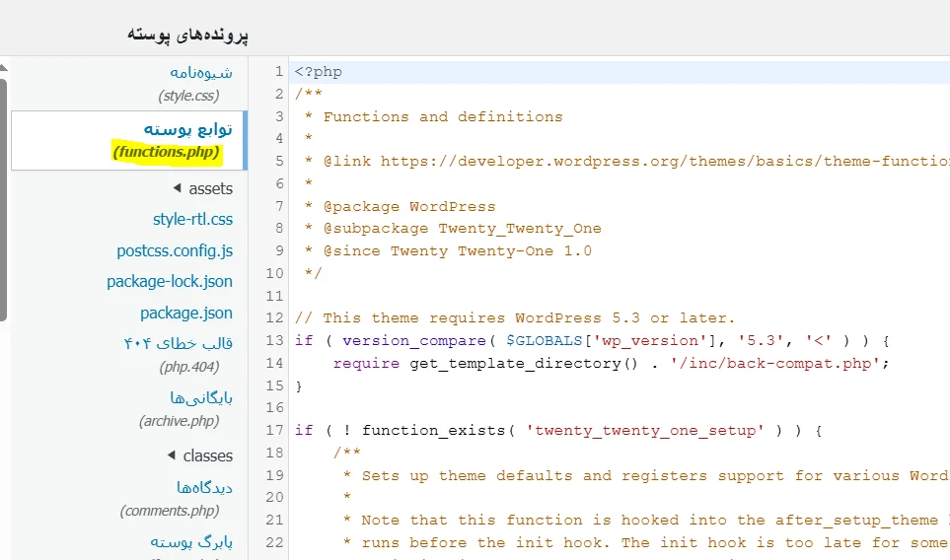Click the classes folder label

[x=207, y=455]
